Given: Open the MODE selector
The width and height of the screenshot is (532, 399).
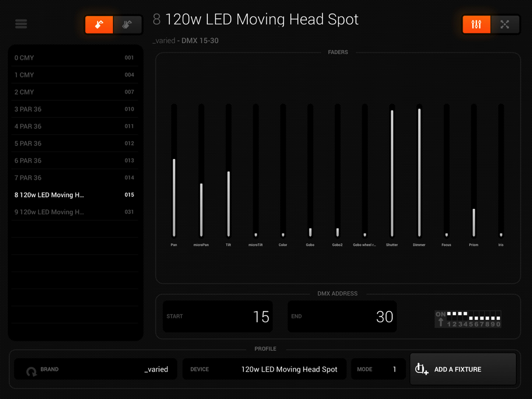Looking at the screenshot, I should point(379,369).
